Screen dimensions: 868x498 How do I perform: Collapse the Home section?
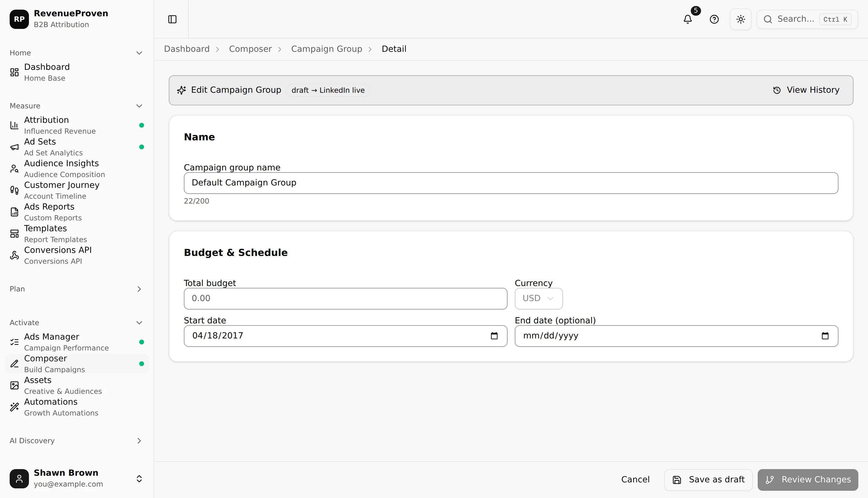click(139, 53)
